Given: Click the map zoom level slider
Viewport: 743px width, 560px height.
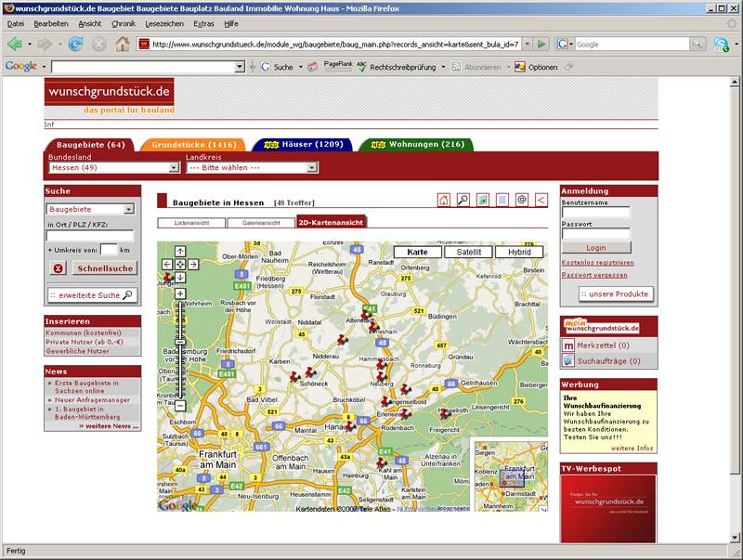Looking at the screenshot, I should 180,342.
